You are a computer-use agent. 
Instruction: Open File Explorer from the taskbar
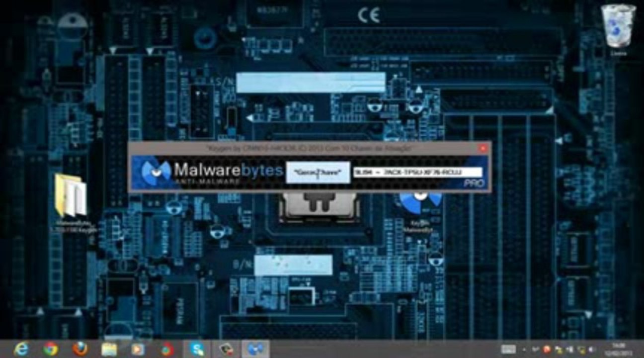(109, 349)
